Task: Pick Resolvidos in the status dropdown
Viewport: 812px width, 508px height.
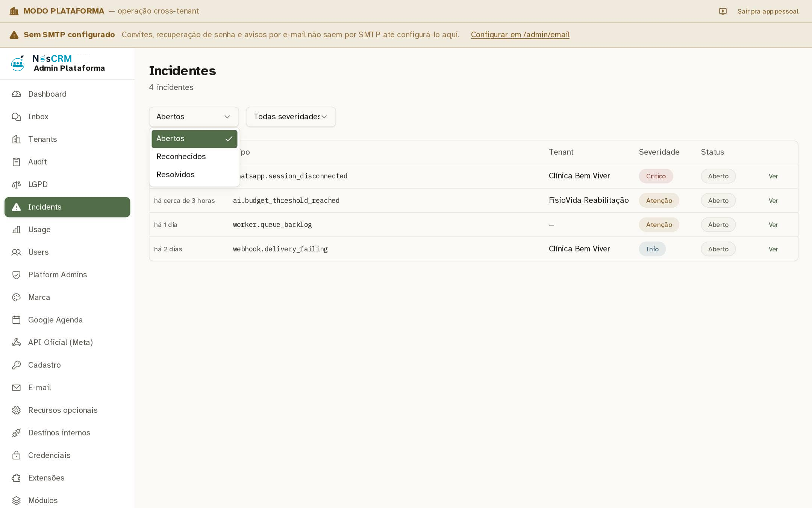Action: [194, 175]
